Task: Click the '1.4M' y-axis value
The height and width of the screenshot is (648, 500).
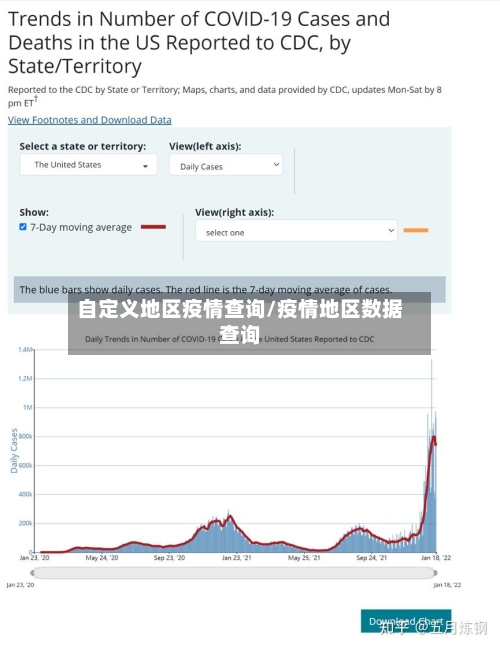Action: (25, 350)
